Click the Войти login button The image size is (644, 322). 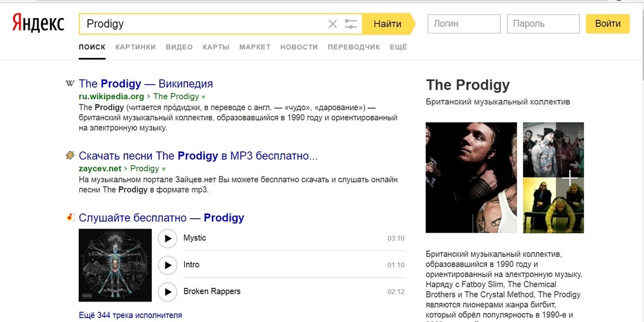click(x=607, y=24)
